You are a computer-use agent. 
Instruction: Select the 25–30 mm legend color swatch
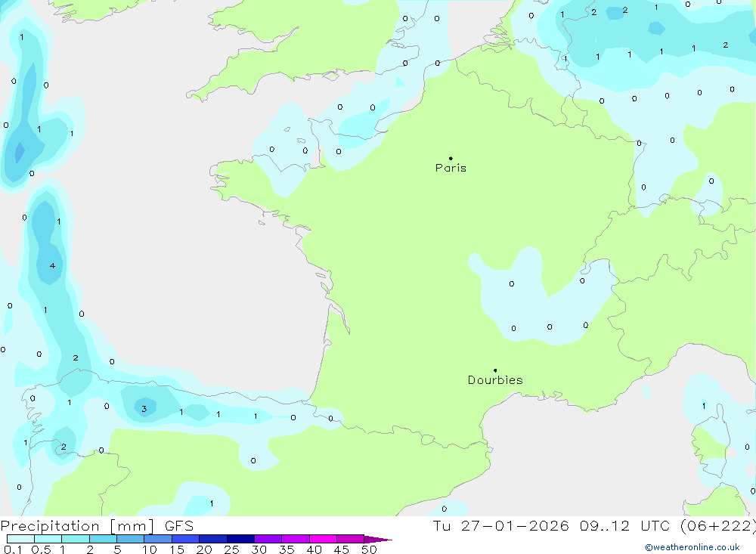click(x=240, y=539)
